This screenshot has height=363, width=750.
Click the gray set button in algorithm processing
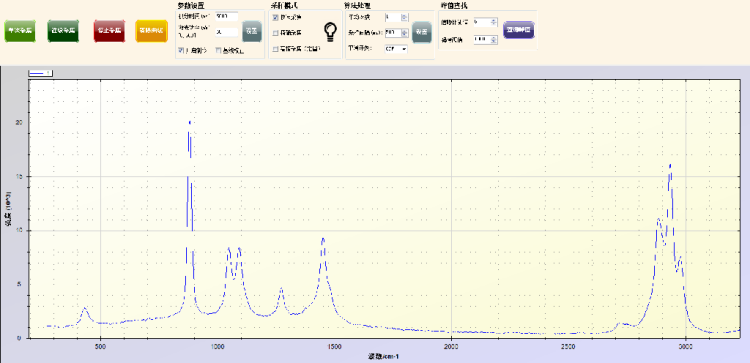click(x=421, y=32)
